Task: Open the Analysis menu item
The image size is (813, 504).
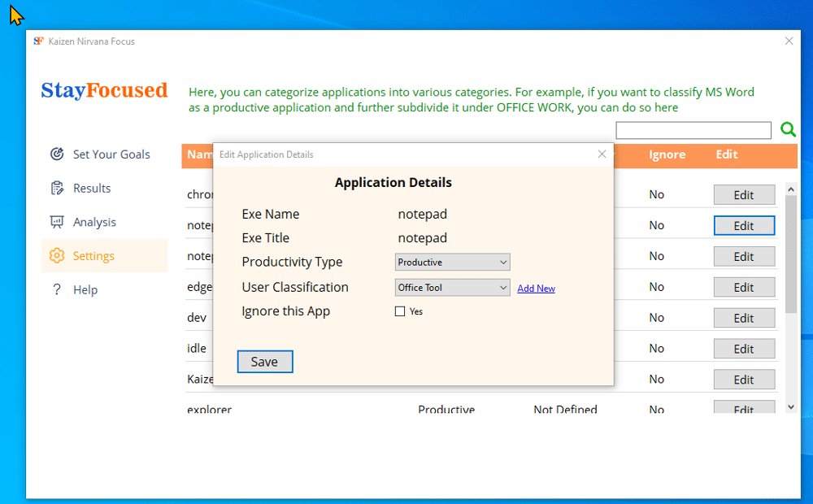Action: pyautogui.click(x=94, y=222)
